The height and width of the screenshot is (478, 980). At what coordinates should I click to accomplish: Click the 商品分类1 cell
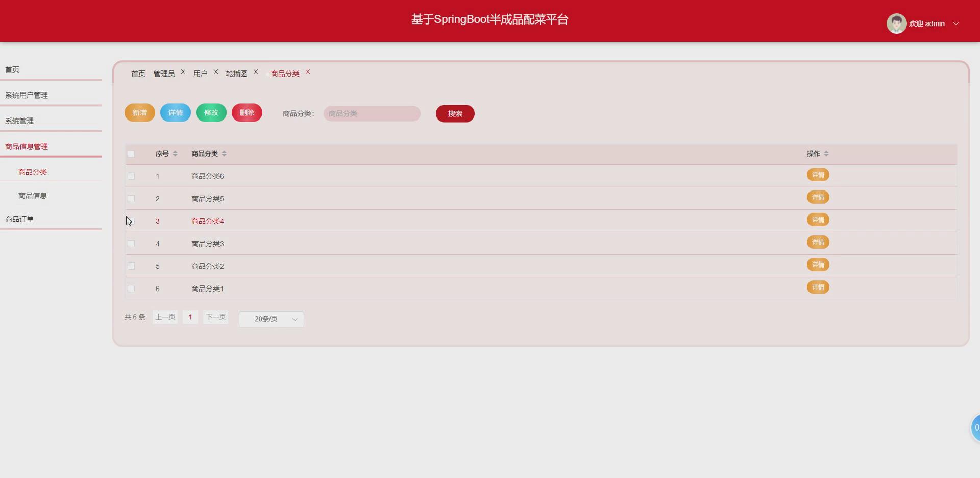click(208, 289)
